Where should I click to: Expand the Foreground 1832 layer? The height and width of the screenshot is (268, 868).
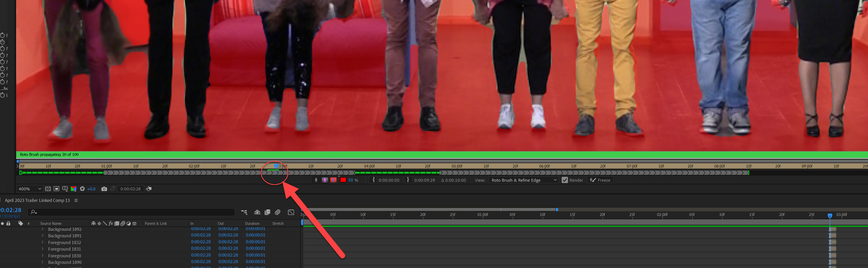(x=43, y=242)
